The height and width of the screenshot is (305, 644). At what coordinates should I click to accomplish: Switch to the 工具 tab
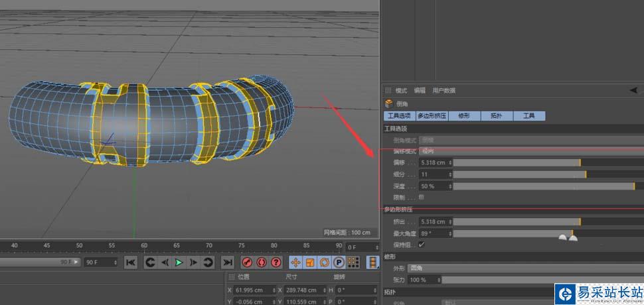pyautogui.click(x=529, y=116)
